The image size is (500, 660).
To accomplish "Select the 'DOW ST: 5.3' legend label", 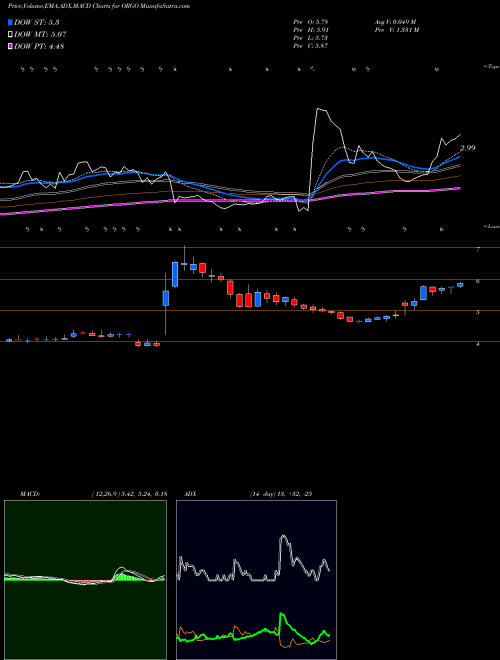I will (37, 23).
